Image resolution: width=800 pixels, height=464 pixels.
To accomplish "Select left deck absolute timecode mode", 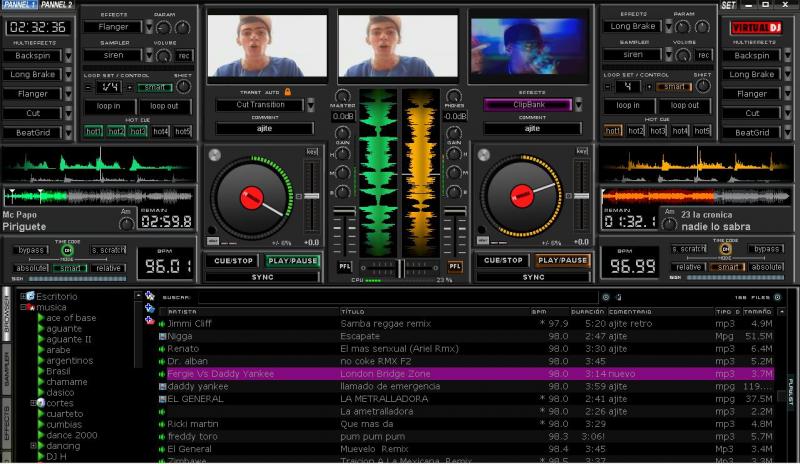I will (31, 268).
